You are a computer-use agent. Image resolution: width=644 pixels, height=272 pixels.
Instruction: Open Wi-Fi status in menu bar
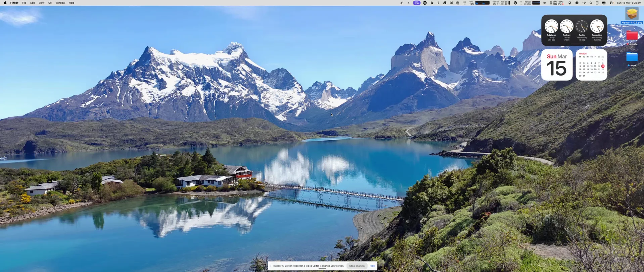[x=584, y=3]
